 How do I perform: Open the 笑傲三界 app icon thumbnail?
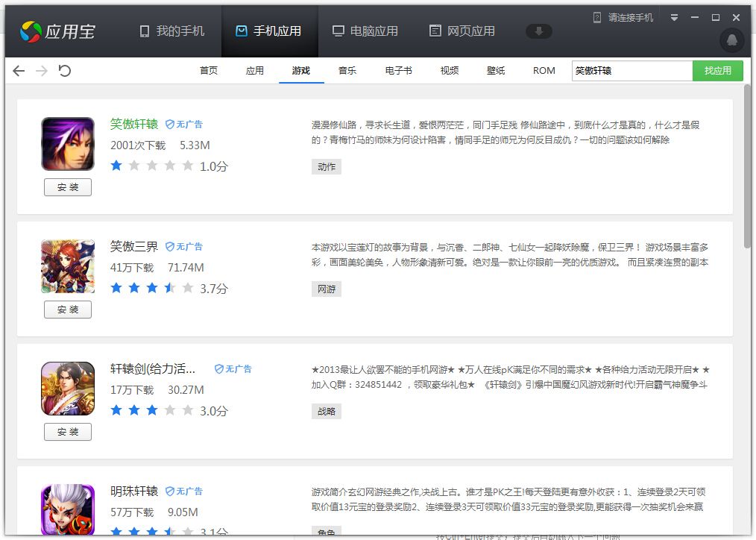pyautogui.click(x=68, y=266)
